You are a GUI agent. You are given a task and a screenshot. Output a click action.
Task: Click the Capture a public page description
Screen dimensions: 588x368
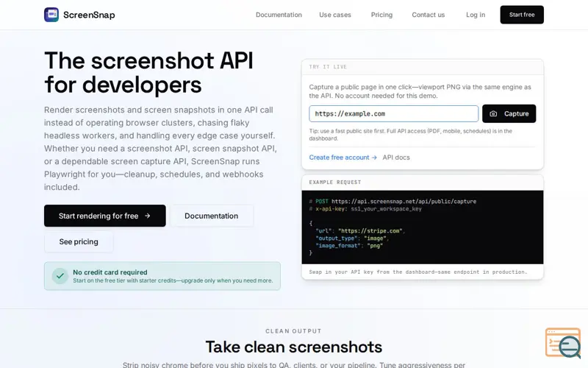[x=420, y=91]
